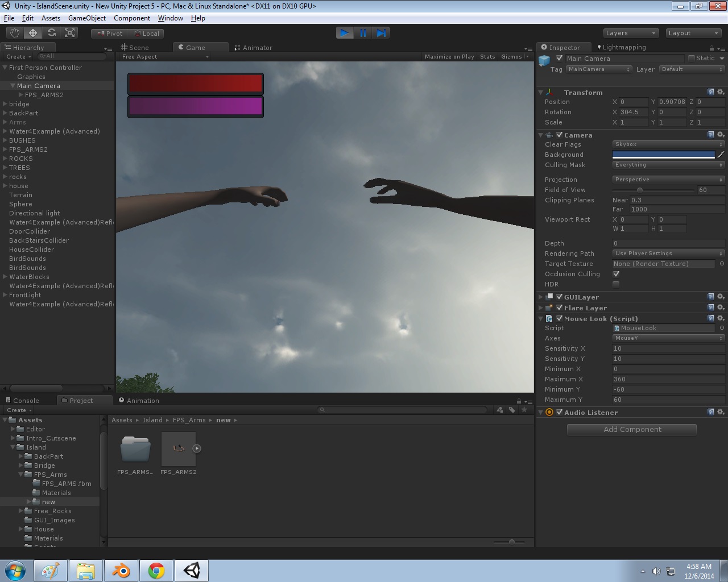Open the Layer dropdown Default
Screen dimensions: 728x582
point(692,69)
